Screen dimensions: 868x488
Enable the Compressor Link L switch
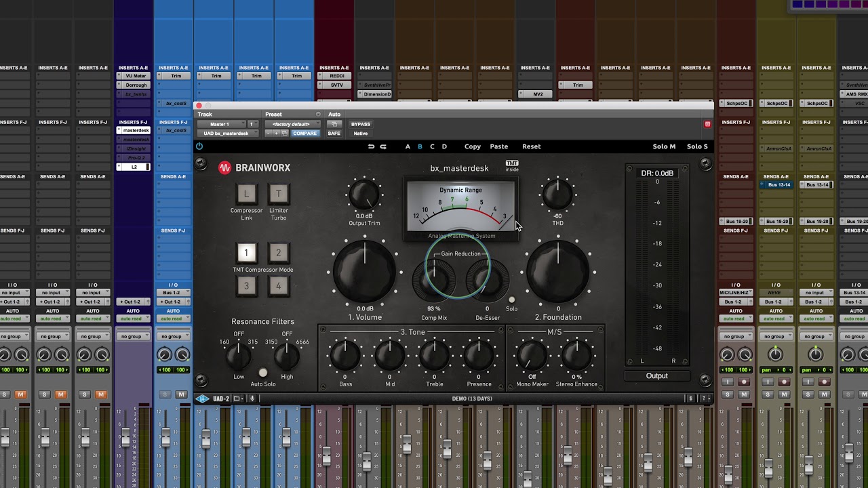click(246, 194)
